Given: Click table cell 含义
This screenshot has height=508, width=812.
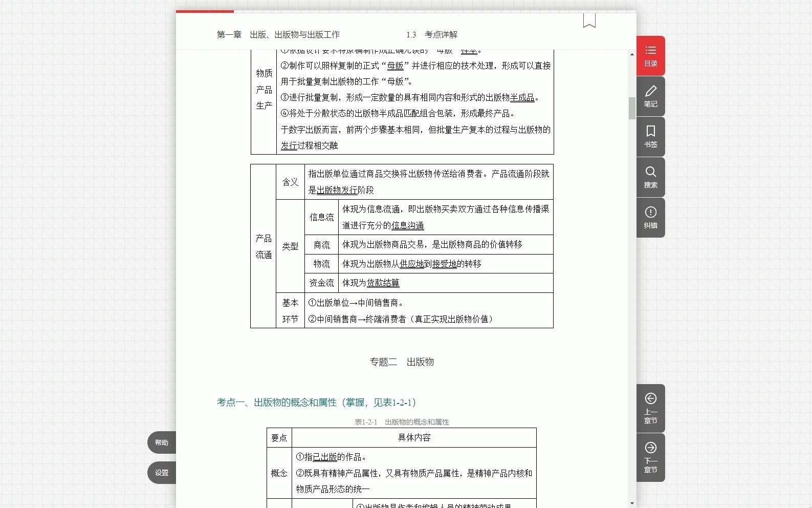Looking at the screenshot, I should (290, 182).
